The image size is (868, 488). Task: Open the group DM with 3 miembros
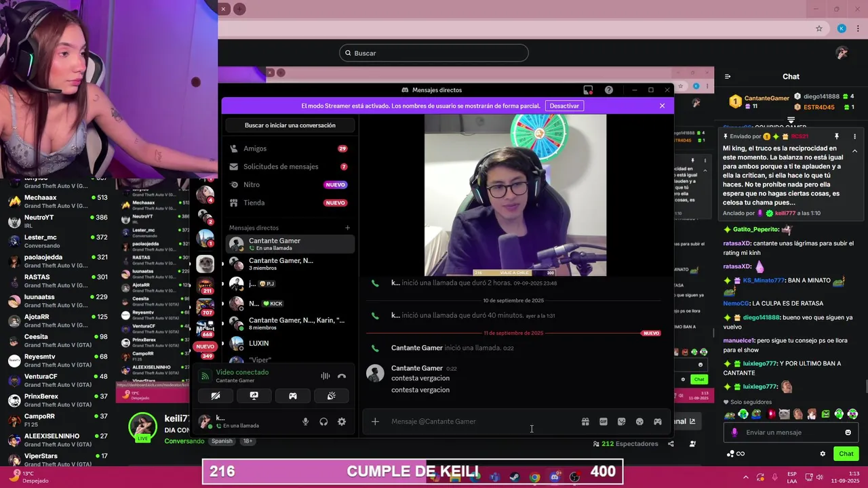coord(290,264)
